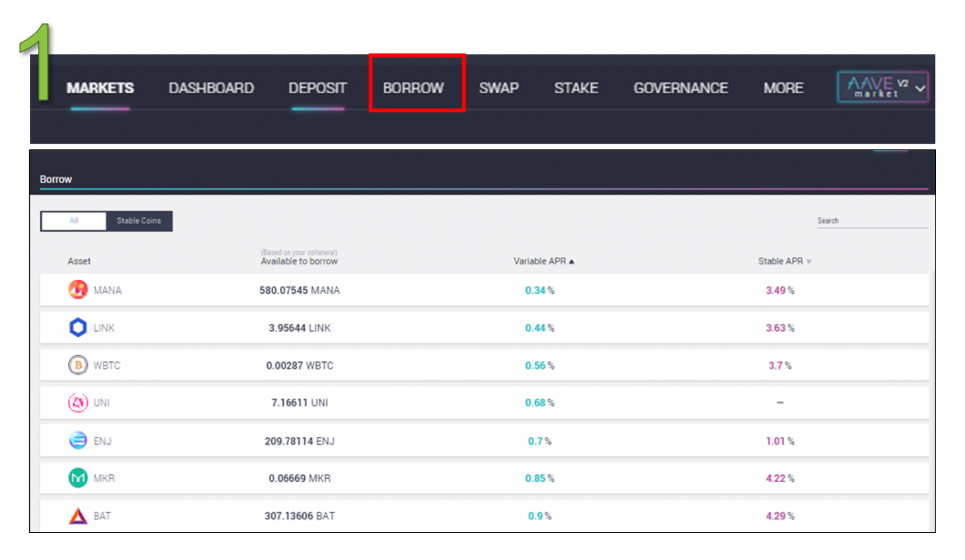The image size is (965, 560).
Task: Open the BORROW navigation tab
Action: point(414,88)
